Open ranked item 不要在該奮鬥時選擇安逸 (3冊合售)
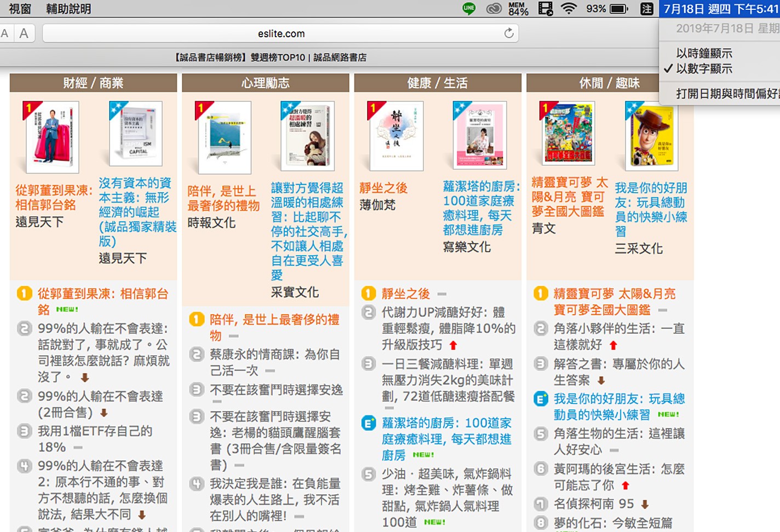The width and height of the screenshot is (780, 532). tap(275, 441)
